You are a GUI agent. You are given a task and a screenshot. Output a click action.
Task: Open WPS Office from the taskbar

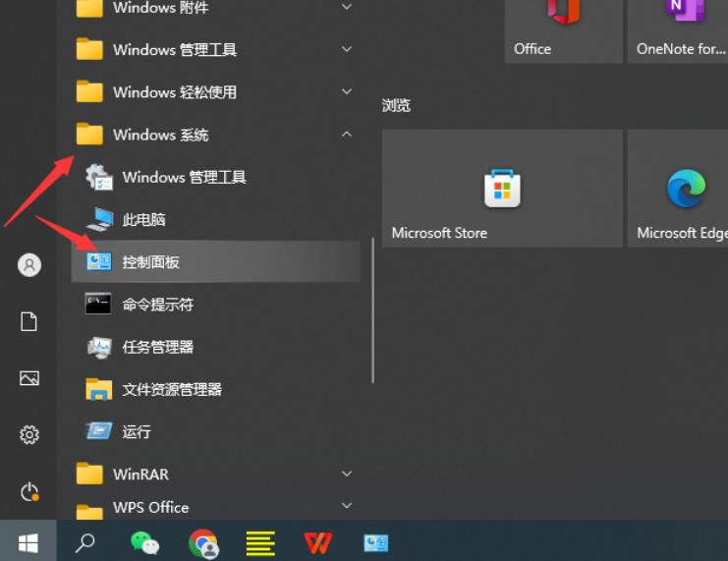pos(318,543)
